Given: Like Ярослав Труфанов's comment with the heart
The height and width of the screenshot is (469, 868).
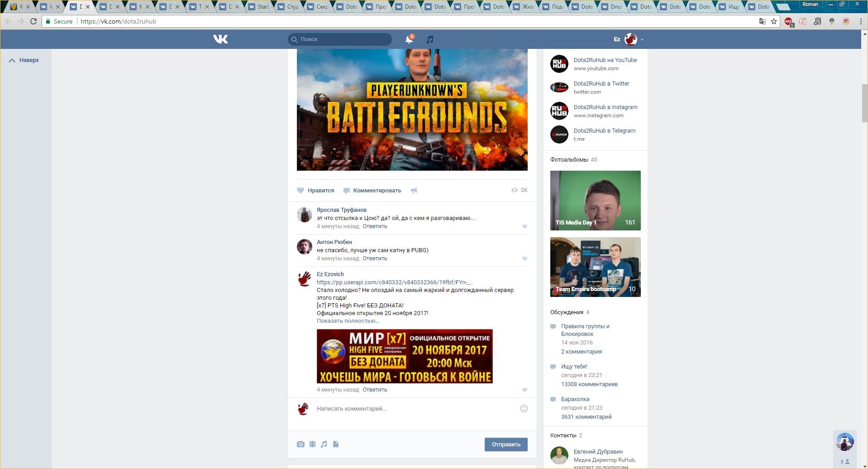Looking at the screenshot, I should (525, 227).
